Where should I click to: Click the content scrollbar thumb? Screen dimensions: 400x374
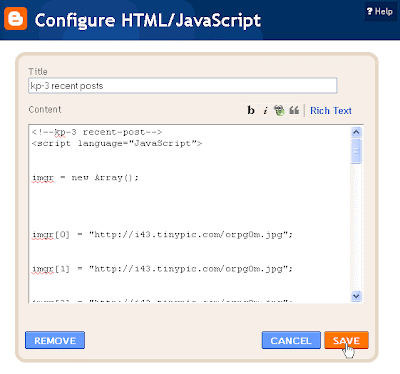[x=356, y=151]
